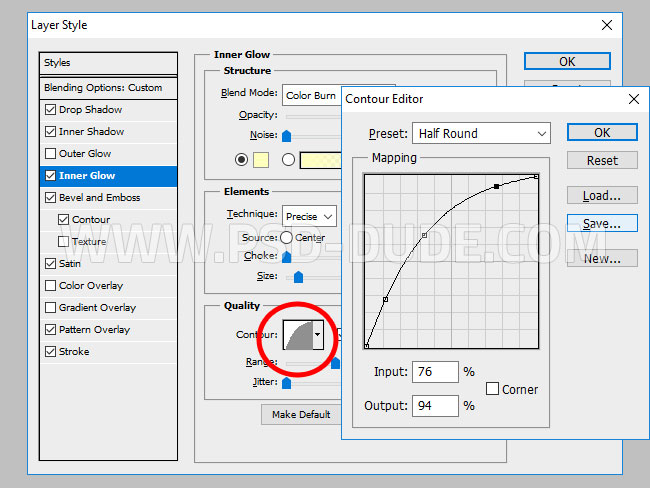Image resolution: width=650 pixels, height=488 pixels.
Task: Enable the Outer Glow checkbox
Action: [x=51, y=154]
